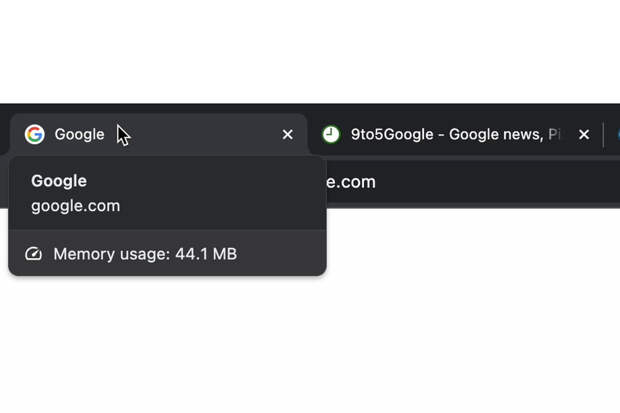Click the Google logo favicon in the first tab
620x413 pixels.
(x=35, y=134)
